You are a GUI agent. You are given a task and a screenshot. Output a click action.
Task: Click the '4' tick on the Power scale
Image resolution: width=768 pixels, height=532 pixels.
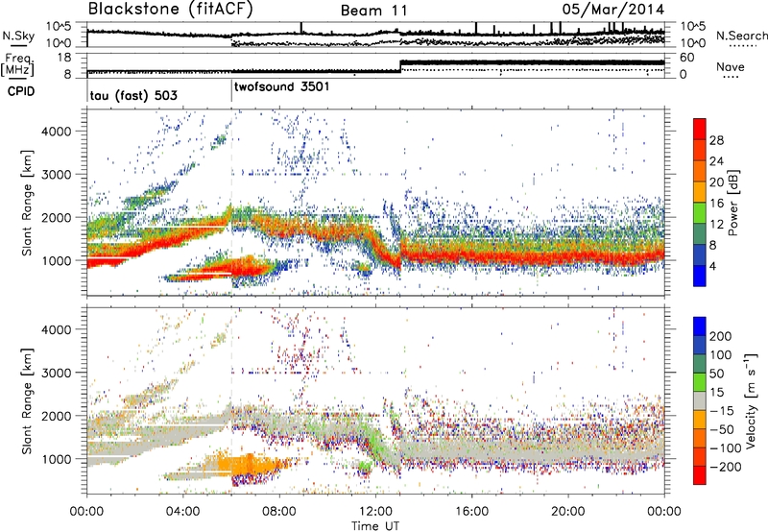pos(713,266)
